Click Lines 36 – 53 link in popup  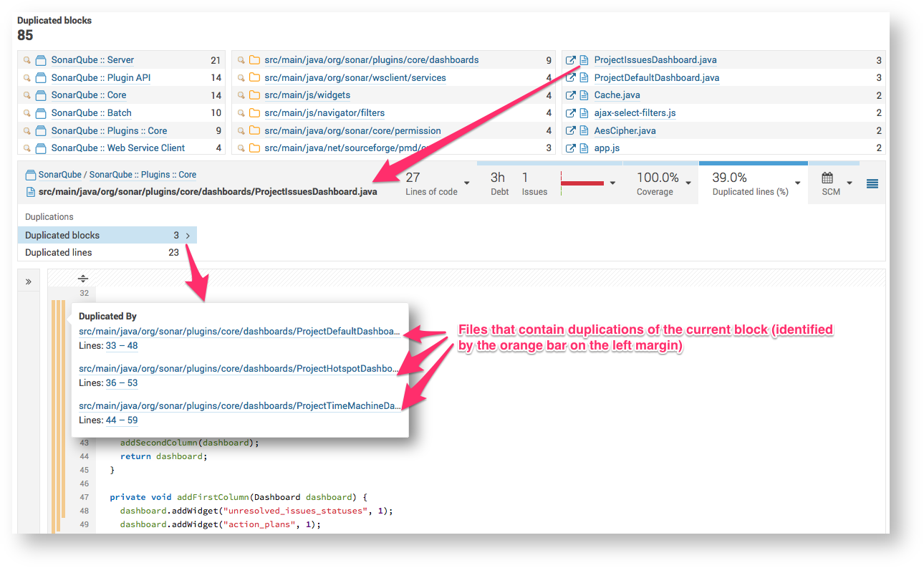(x=122, y=383)
